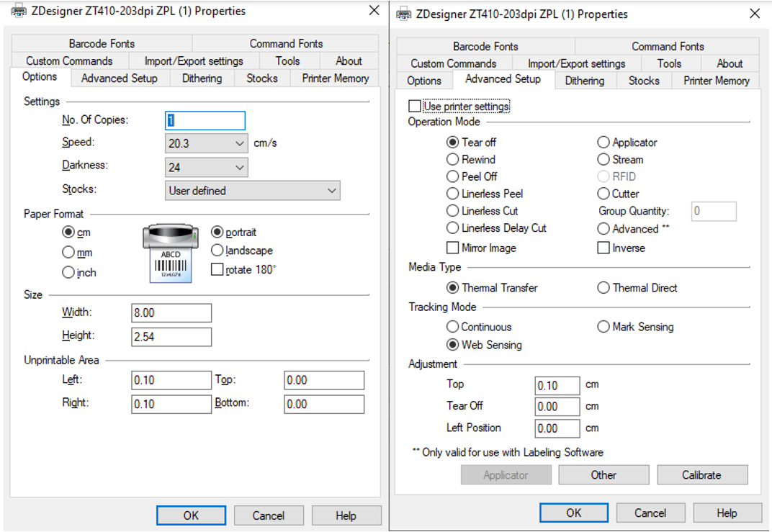The height and width of the screenshot is (532, 772).
Task: Click the printer icon in the left dialog title bar
Action: click(x=18, y=11)
